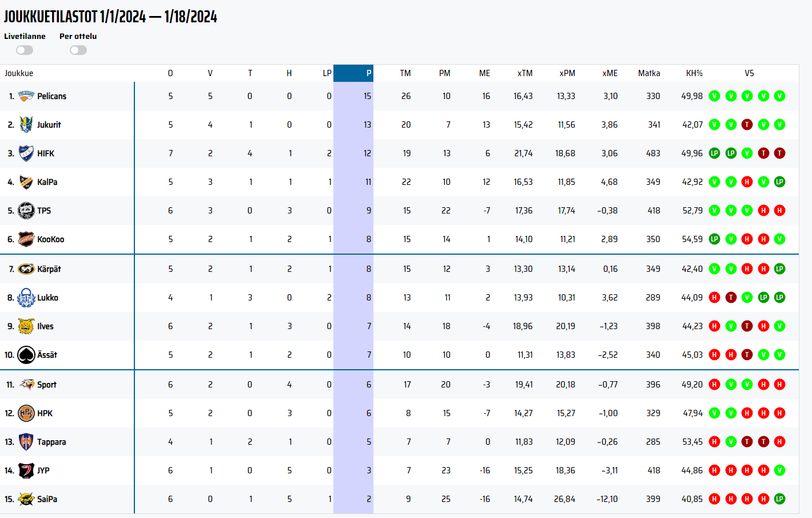Click the Jukurit team logo
Screen dimensions: 812x518
pos(26,125)
